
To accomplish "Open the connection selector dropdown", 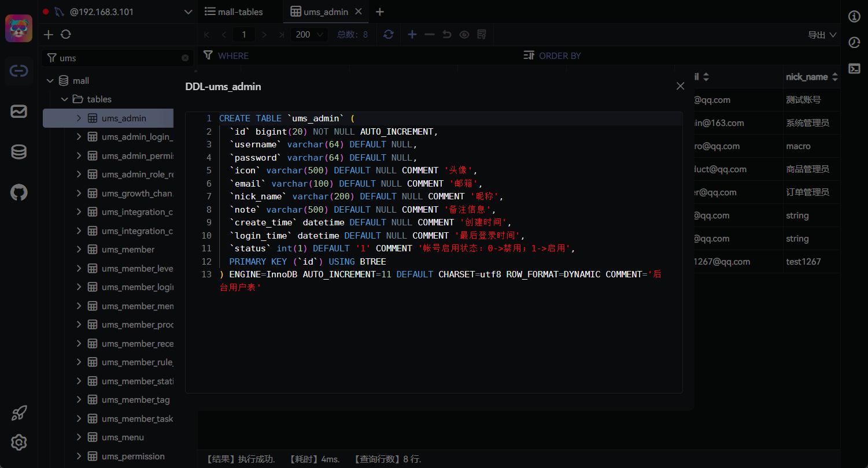I will [188, 12].
